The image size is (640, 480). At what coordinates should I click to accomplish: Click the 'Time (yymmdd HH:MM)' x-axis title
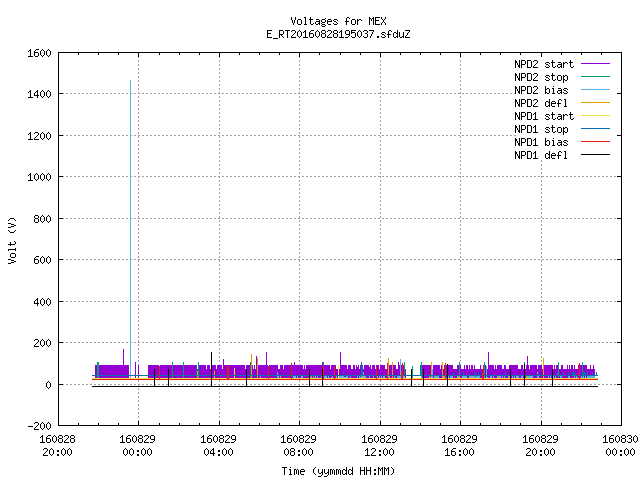[338, 471]
